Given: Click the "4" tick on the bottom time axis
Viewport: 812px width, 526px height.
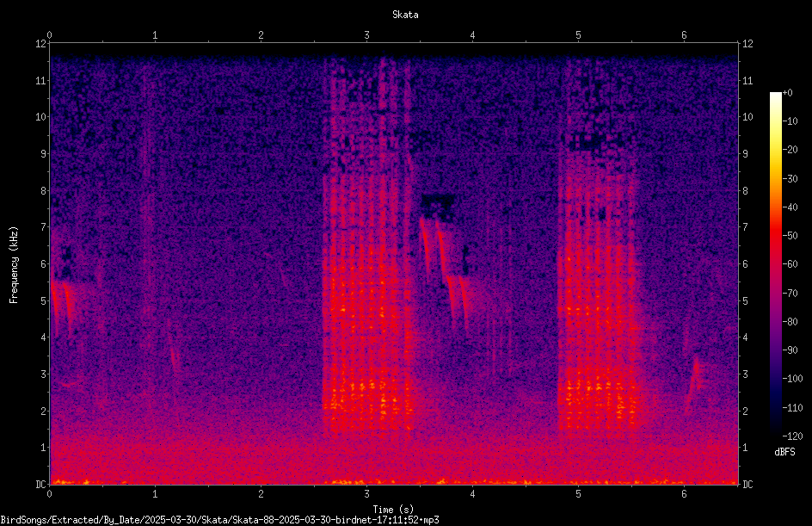Looking at the screenshot, I should [473, 494].
